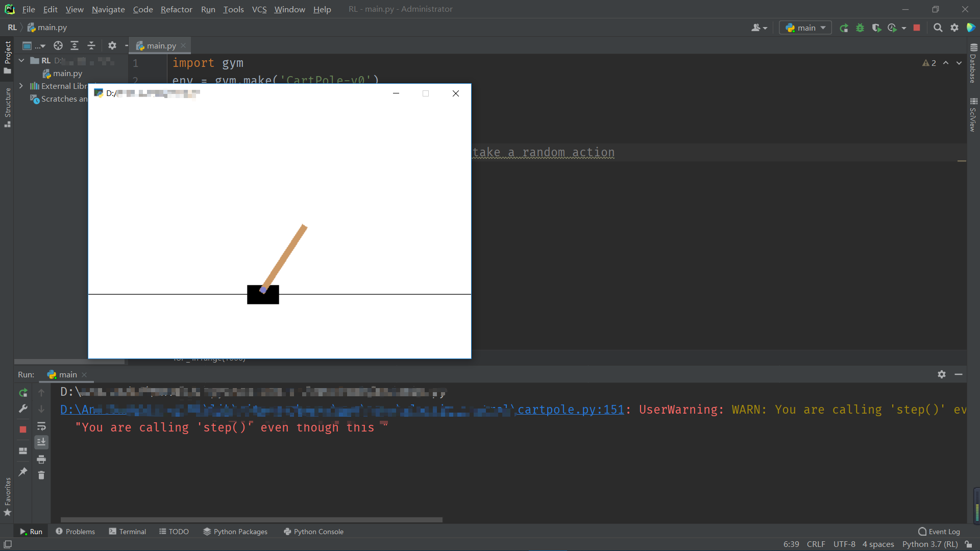
Task: Open the Refactor menu
Action: pyautogui.click(x=176, y=9)
